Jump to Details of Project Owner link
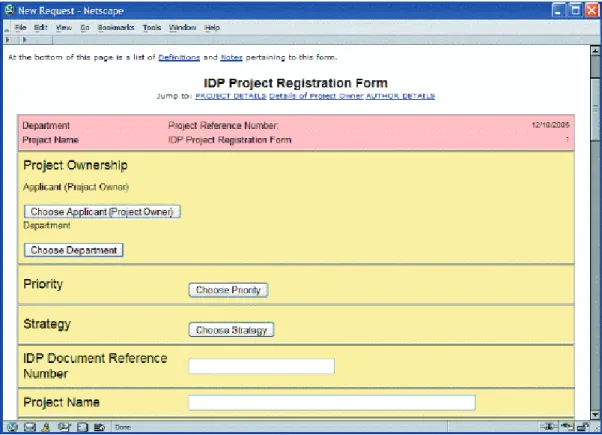The height and width of the screenshot is (435, 602). tap(316, 96)
